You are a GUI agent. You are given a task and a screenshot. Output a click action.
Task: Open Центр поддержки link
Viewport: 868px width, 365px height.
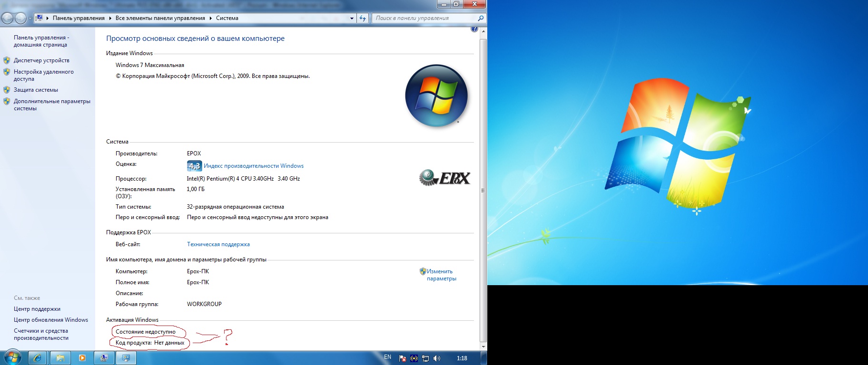click(37, 309)
